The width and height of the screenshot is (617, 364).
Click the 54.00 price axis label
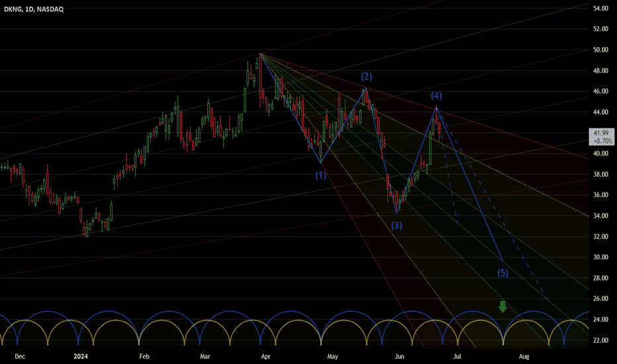pos(600,8)
